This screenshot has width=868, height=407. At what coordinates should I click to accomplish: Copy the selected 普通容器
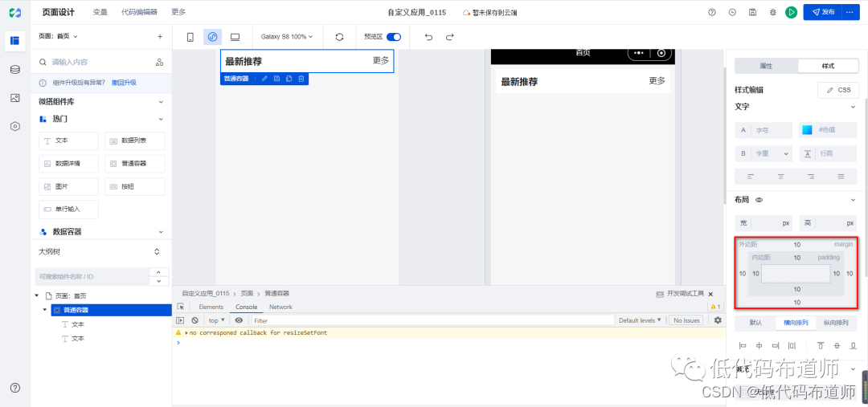[289, 79]
